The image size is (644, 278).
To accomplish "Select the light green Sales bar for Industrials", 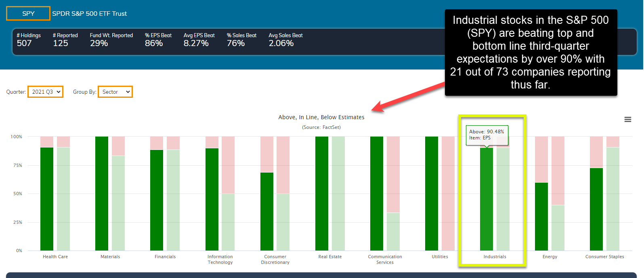I will [503, 199].
